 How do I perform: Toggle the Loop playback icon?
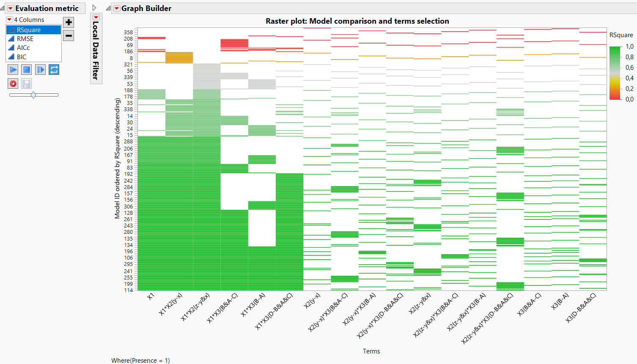54,69
